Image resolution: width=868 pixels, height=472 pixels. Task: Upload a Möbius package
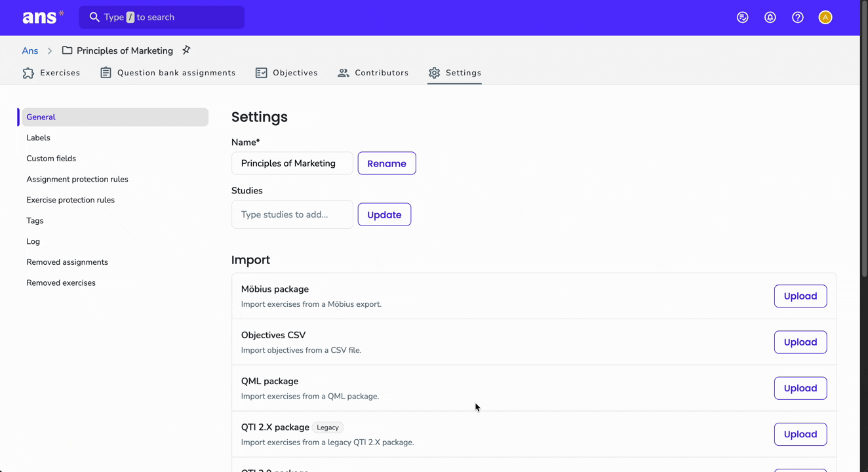coord(800,296)
